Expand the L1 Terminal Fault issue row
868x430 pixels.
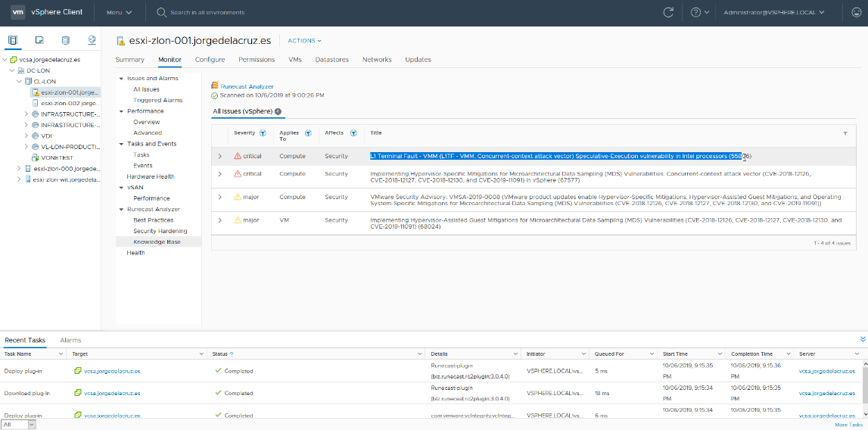coord(219,156)
